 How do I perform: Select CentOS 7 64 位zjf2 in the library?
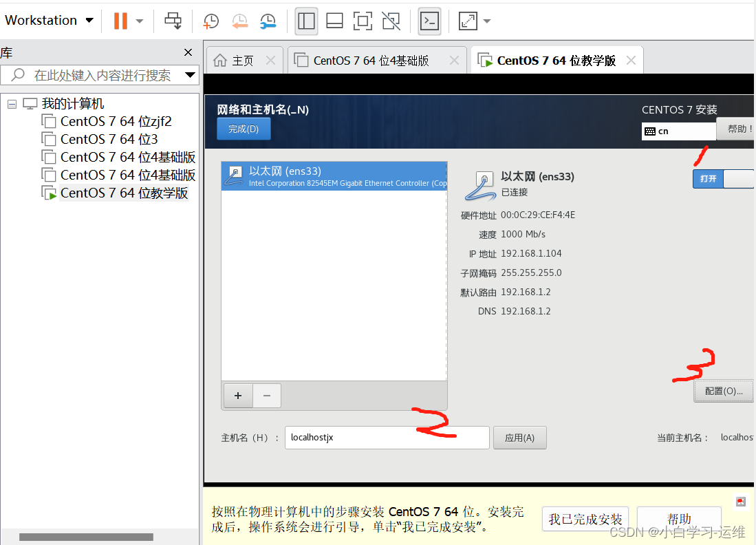[x=116, y=122]
